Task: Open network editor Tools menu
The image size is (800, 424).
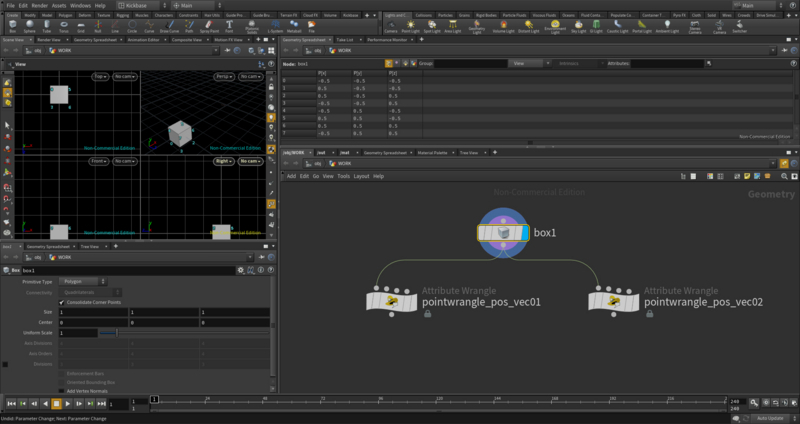Action: coord(343,176)
